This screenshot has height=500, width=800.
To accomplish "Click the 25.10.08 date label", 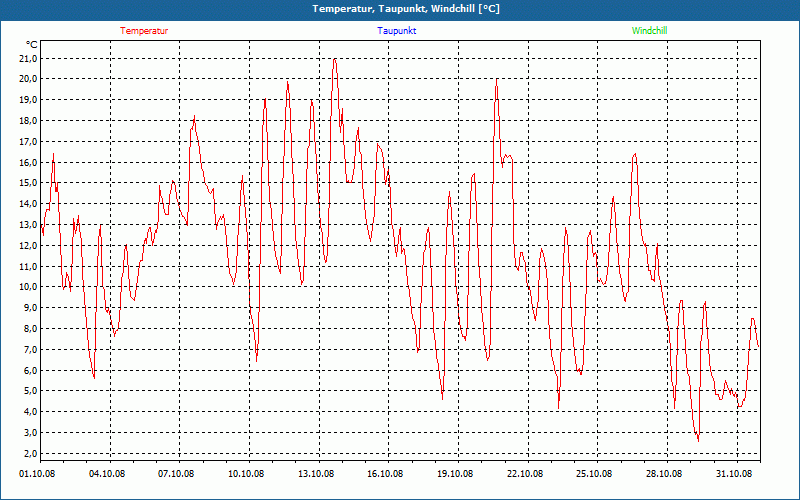I will [x=594, y=473].
